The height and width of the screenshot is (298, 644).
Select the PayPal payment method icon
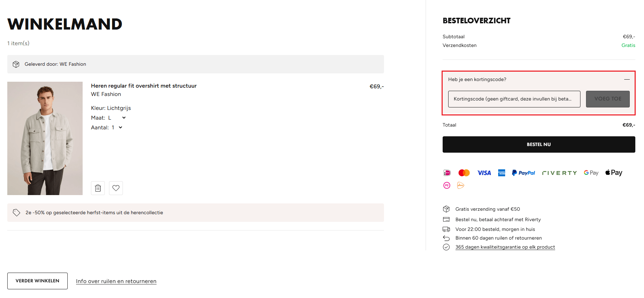(x=523, y=172)
